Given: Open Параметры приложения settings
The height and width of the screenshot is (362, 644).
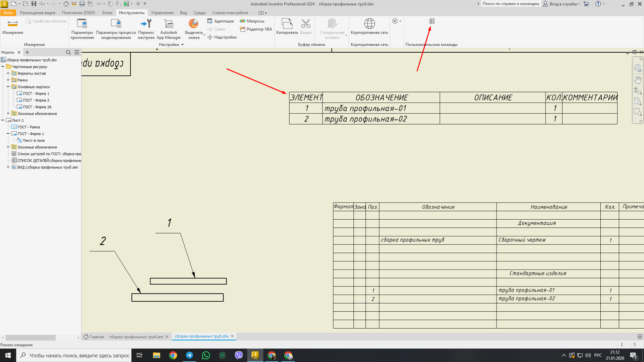Looking at the screenshot, I should tap(82, 29).
